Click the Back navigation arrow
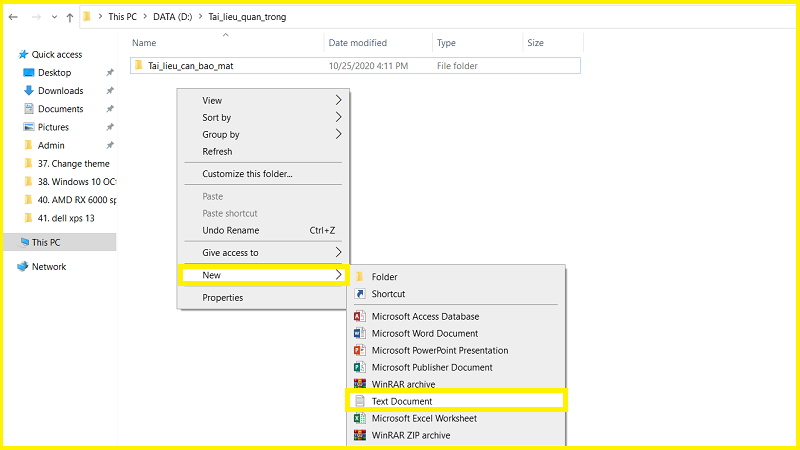Screen dimensions: 800x450 [x=13, y=17]
